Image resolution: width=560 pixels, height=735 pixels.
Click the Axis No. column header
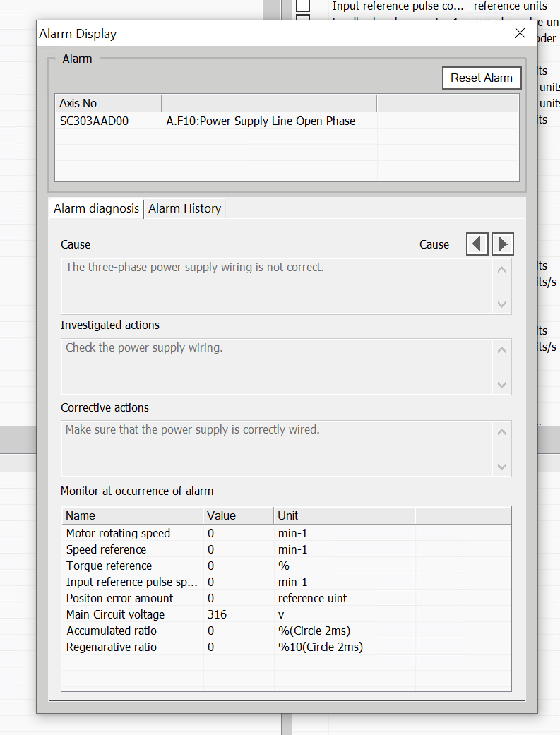108,103
